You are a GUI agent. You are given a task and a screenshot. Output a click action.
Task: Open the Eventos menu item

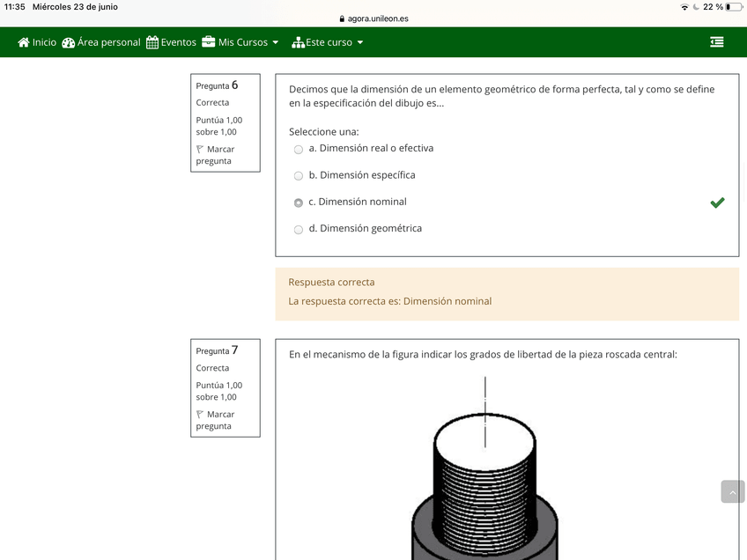[178, 42]
